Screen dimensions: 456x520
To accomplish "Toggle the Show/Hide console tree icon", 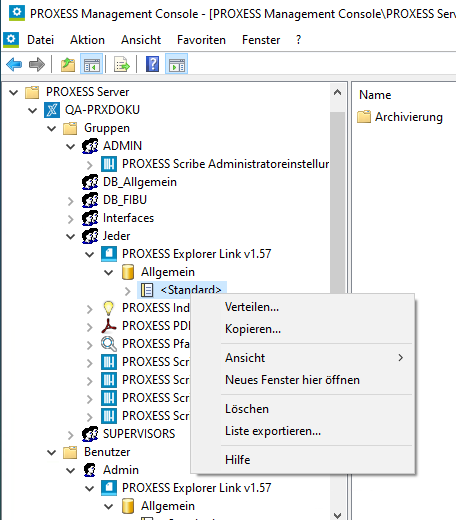I will (x=92, y=64).
